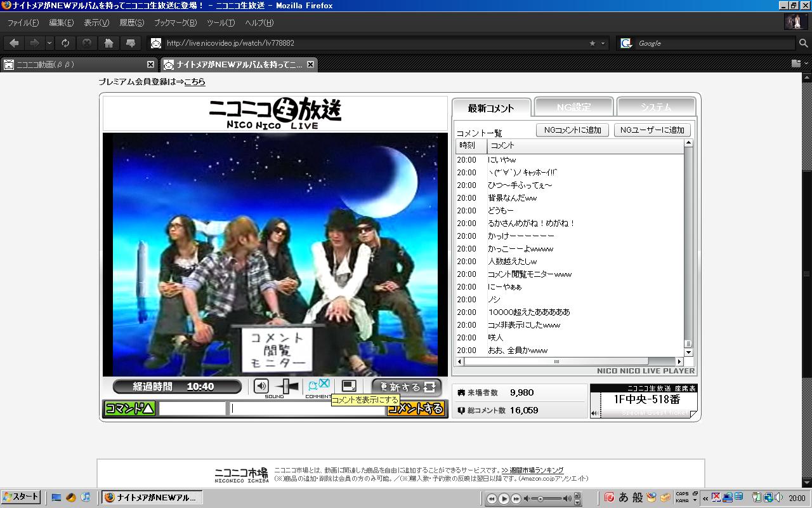Close the ニコニコ動画(ββ) tab
812x508 pixels.
tap(150, 64)
